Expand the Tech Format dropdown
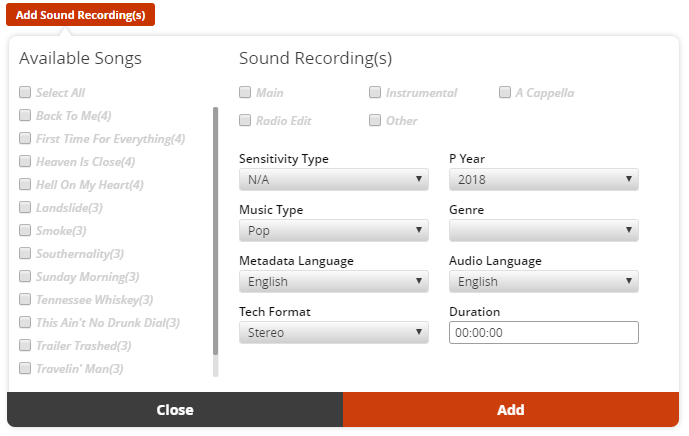The width and height of the screenshot is (689, 436). click(x=334, y=333)
